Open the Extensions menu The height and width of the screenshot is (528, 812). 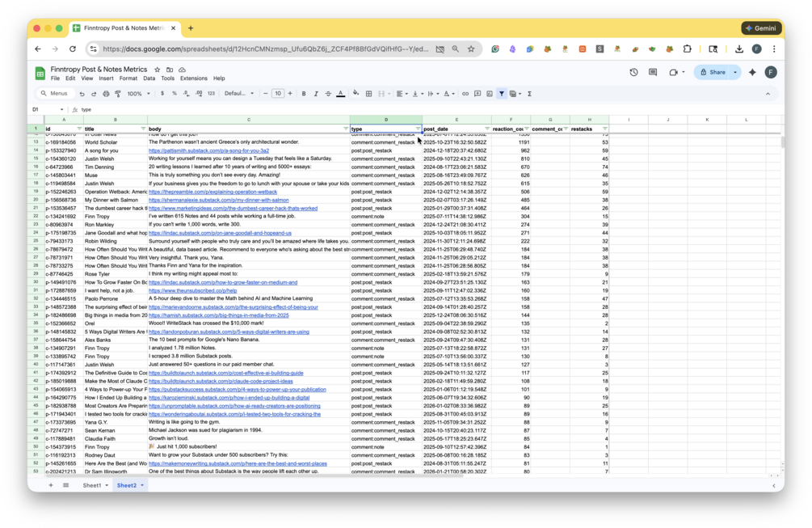tap(194, 78)
